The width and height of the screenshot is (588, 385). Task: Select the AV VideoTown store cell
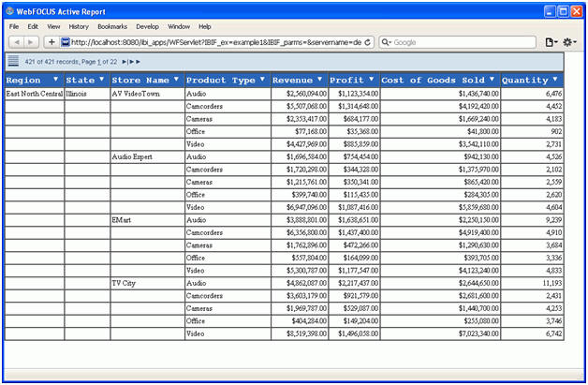click(x=148, y=94)
